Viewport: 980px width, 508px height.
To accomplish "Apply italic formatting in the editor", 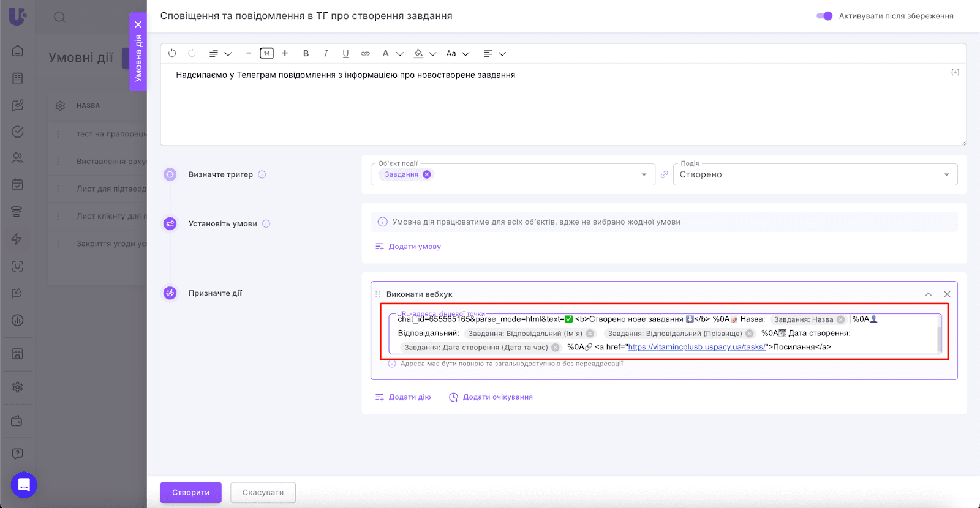I will pos(326,53).
